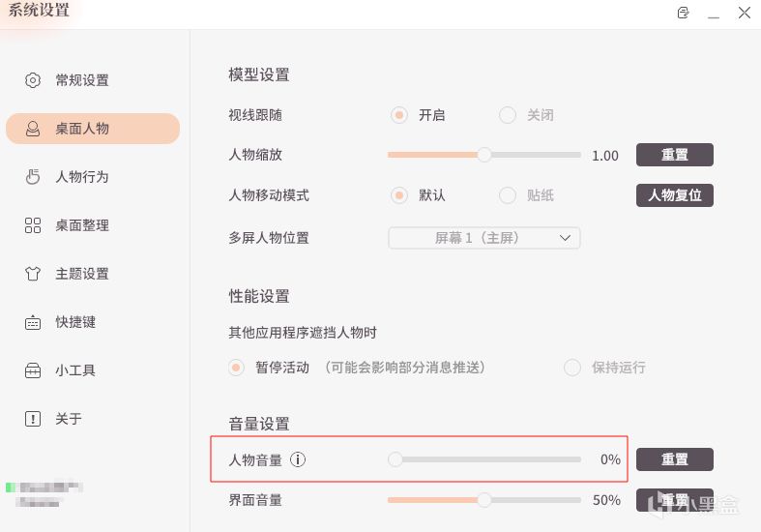Image resolution: width=761 pixels, height=532 pixels.
Task: Click the 桌面整理 grid icon
Action: click(33, 225)
